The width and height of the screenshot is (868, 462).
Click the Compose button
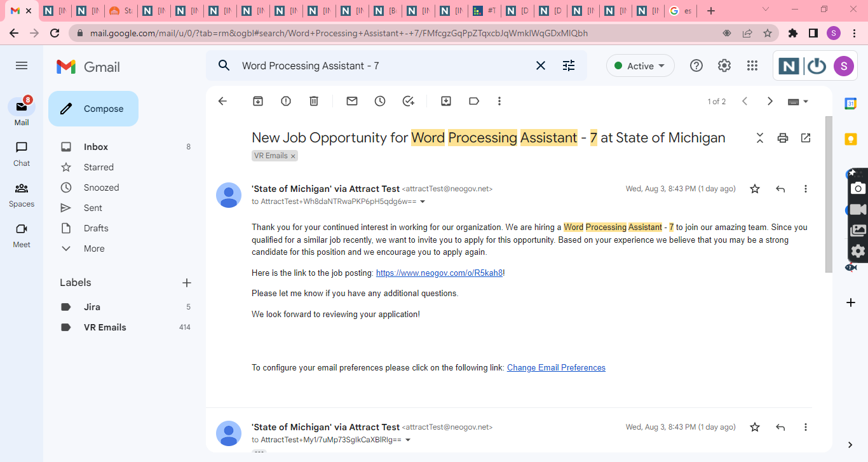point(93,109)
